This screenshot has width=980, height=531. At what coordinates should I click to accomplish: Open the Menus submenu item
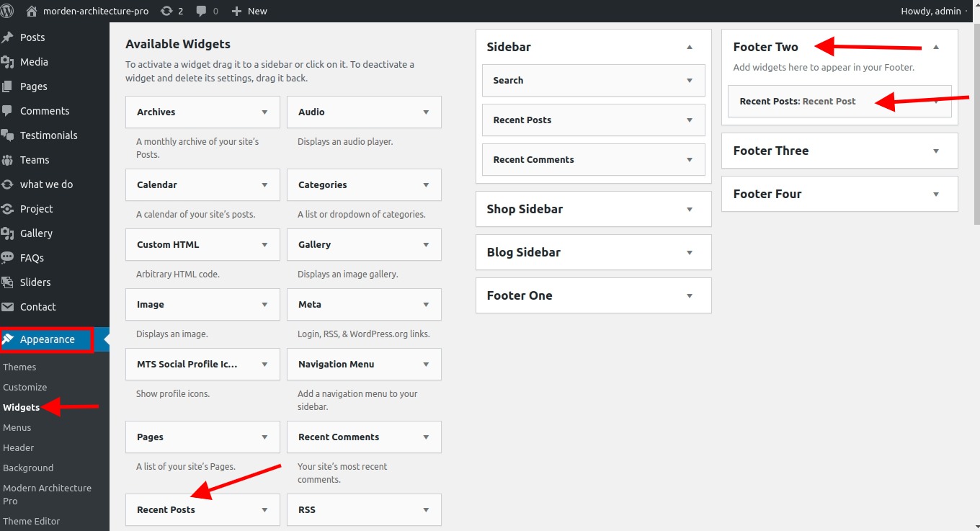pos(17,427)
